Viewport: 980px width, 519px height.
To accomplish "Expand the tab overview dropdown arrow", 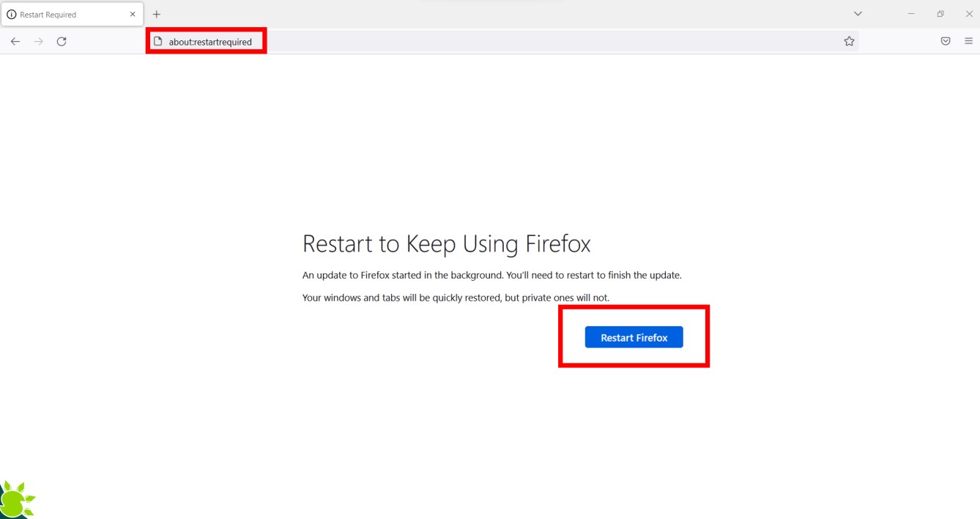I will coord(857,13).
